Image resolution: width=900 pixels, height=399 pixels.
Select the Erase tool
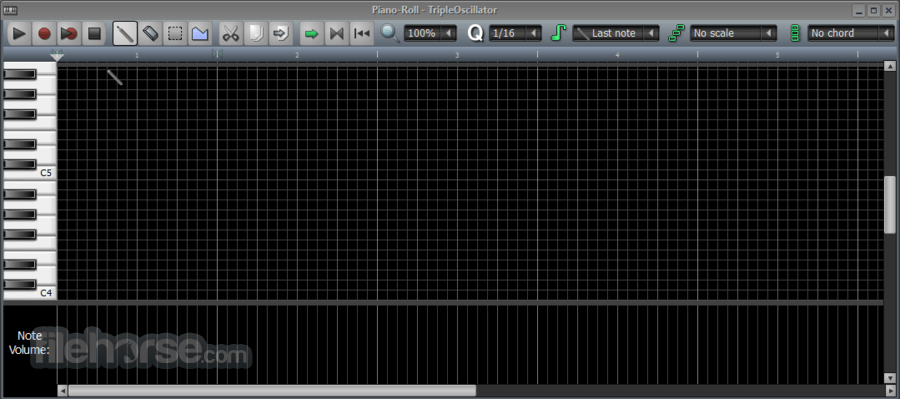coord(150,34)
